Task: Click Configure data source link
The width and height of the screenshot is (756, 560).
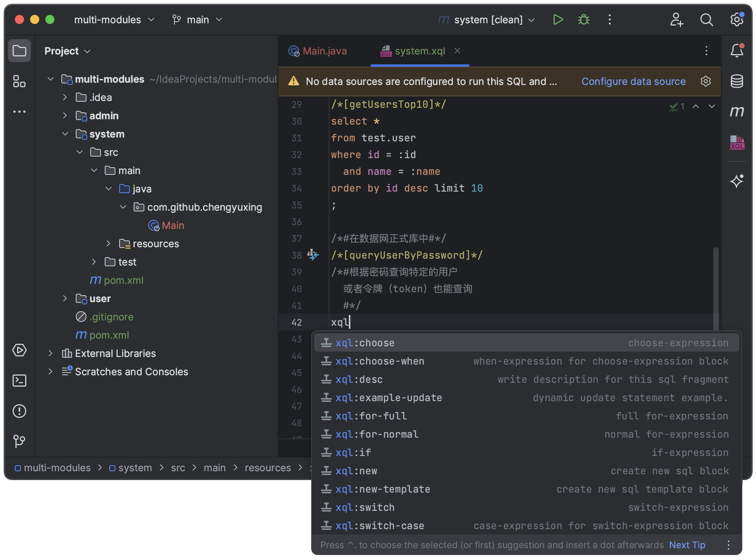Action: 633,81
